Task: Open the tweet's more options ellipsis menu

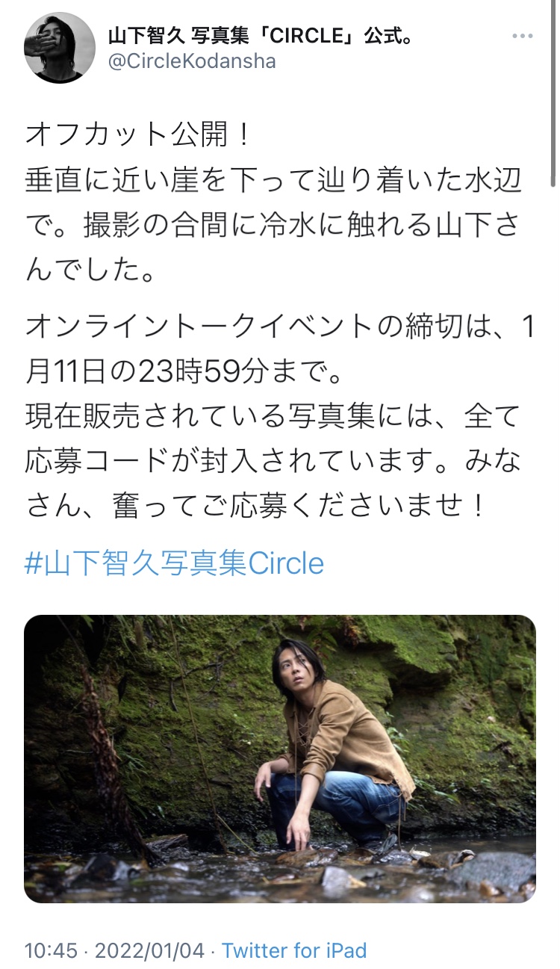Action: 522,37
